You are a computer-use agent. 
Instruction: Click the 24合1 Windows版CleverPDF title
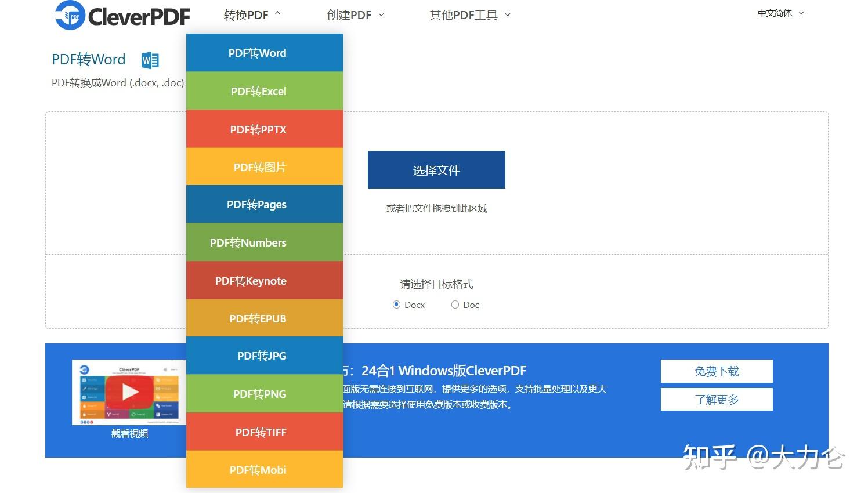(444, 371)
